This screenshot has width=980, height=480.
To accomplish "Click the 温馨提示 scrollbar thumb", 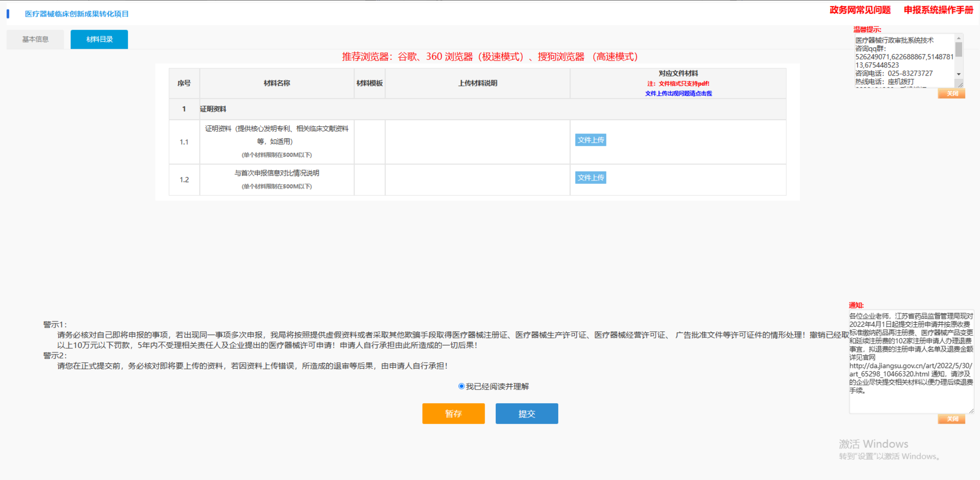I will pos(959,50).
